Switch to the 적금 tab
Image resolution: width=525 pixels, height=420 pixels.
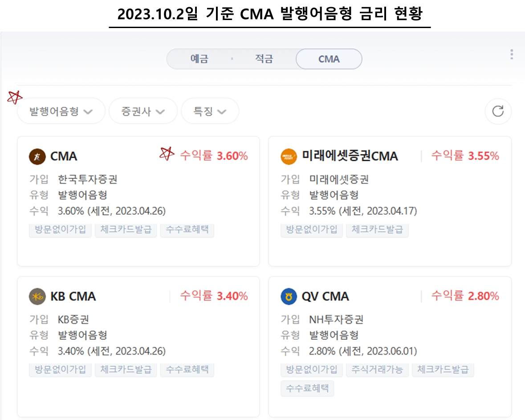click(264, 58)
